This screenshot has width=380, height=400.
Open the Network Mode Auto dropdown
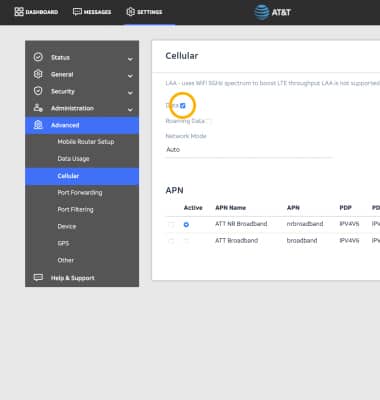coord(249,150)
